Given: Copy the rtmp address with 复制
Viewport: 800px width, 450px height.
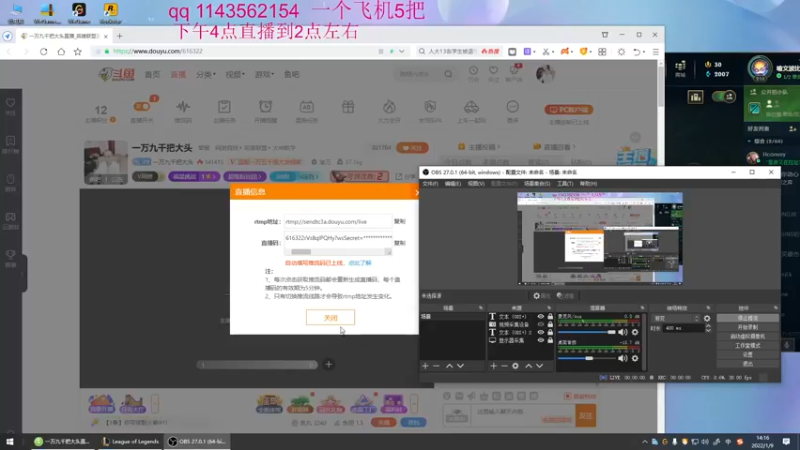Looking at the screenshot, I should pos(399,221).
